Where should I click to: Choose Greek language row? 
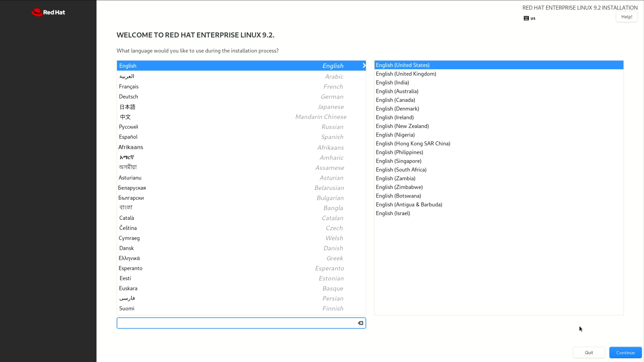(x=241, y=258)
